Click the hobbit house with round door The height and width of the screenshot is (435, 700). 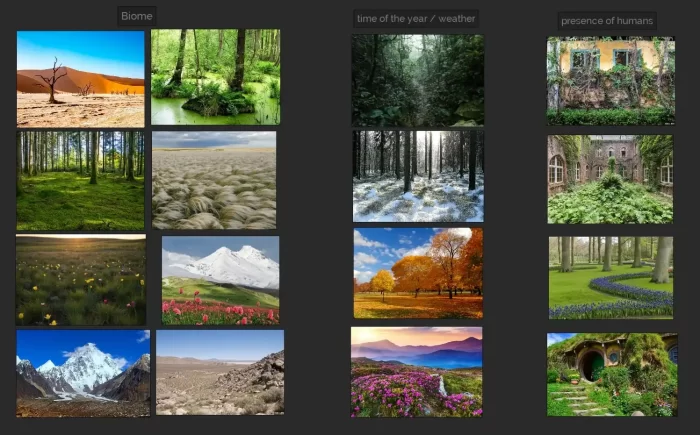coord(611,374)
